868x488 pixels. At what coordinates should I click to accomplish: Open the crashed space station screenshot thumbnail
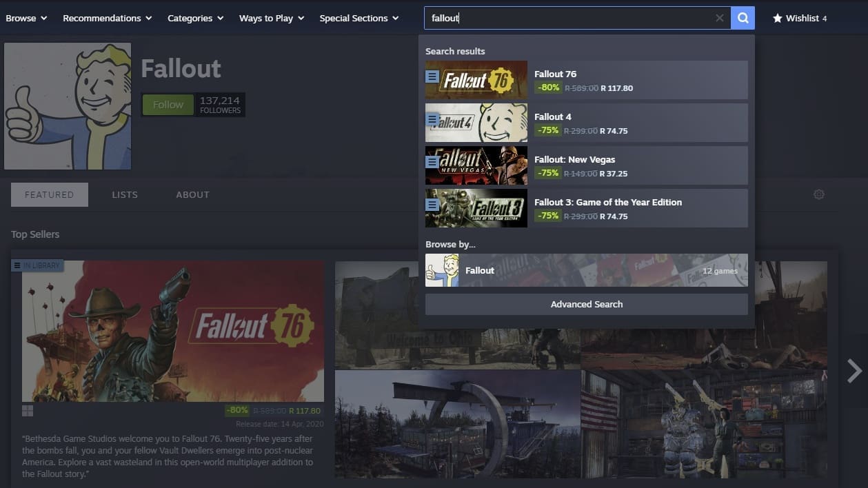tap(458, 424)
